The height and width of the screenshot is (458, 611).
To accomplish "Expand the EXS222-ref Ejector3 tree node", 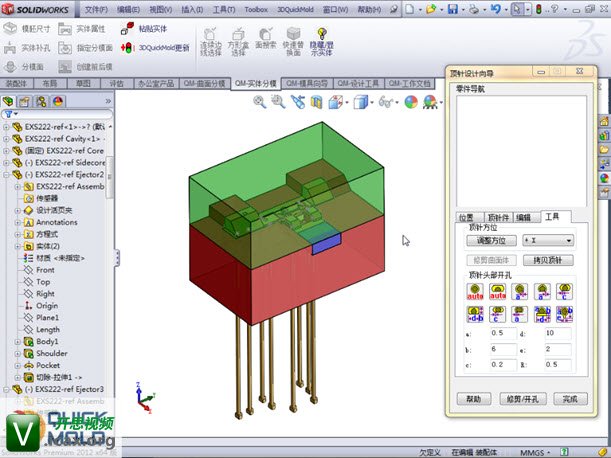I will pyautogui.click(x=6, y=389).
